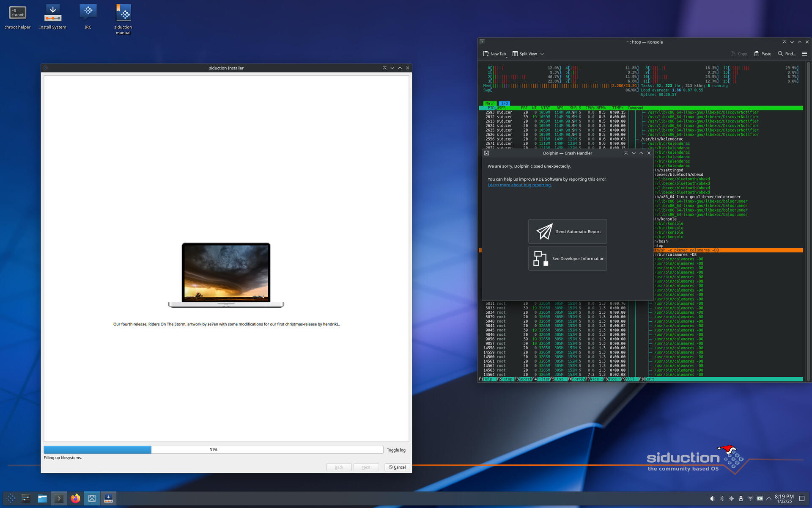This screenshot has height=508, width=812.
Task: Launch Firefox from the taskbar
Action: coord(75,498)
